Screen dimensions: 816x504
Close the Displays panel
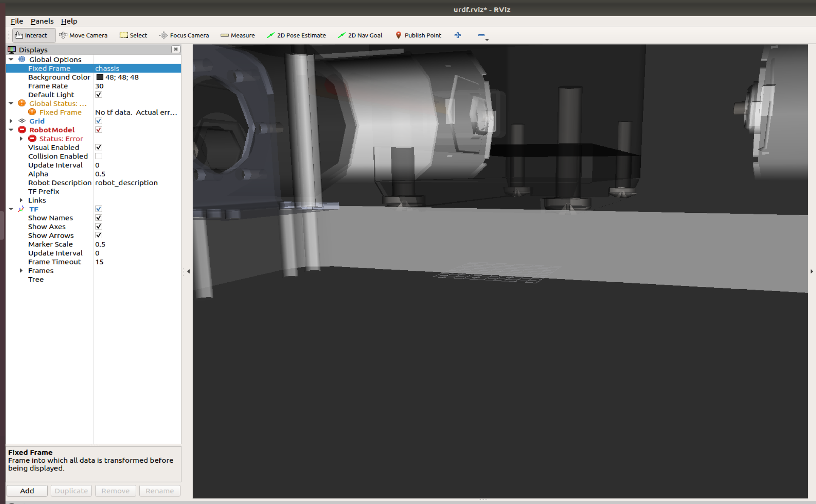coord(176,49)
